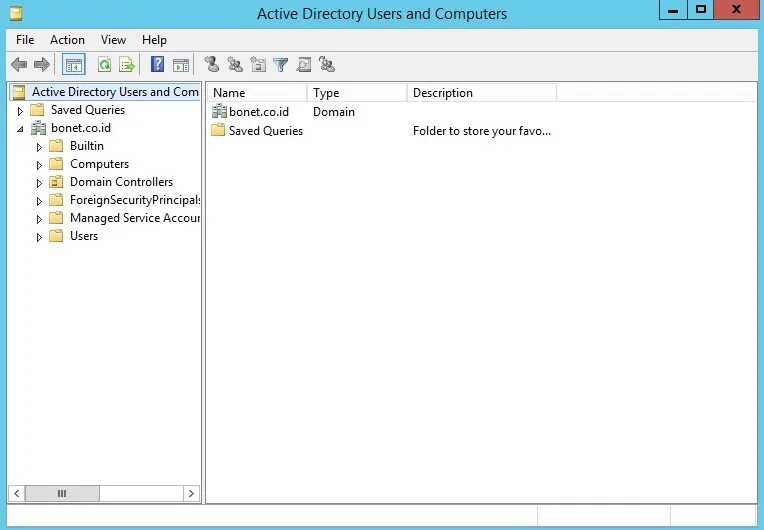Click the app icon in title bar
764x530 pixels.
[x=16, y=13]
